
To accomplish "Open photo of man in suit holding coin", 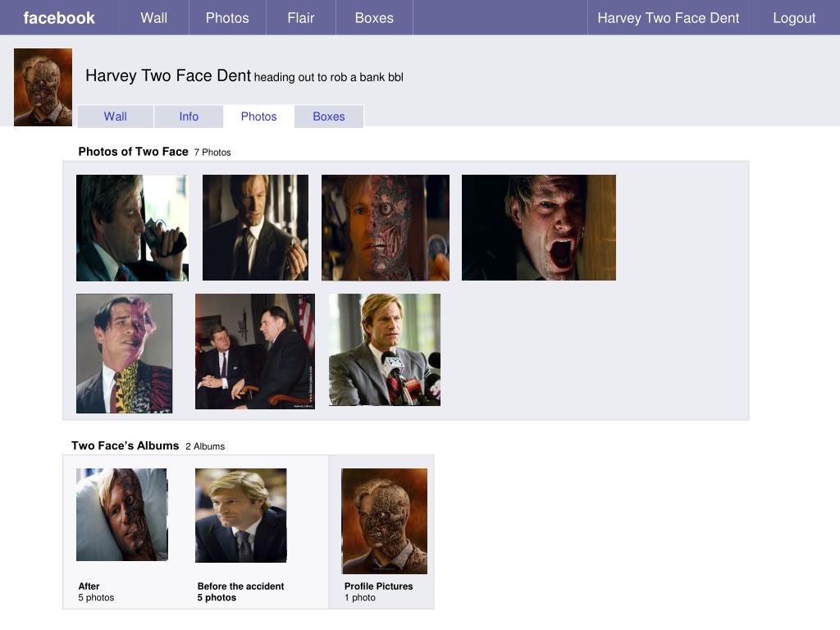I will point(256,227).
